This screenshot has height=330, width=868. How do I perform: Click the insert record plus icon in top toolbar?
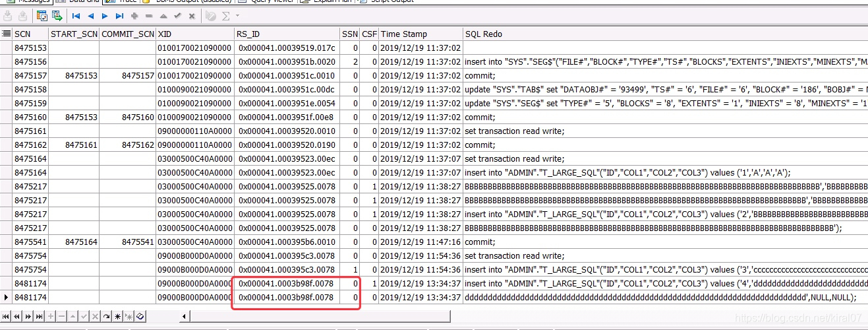coord(134,15)
